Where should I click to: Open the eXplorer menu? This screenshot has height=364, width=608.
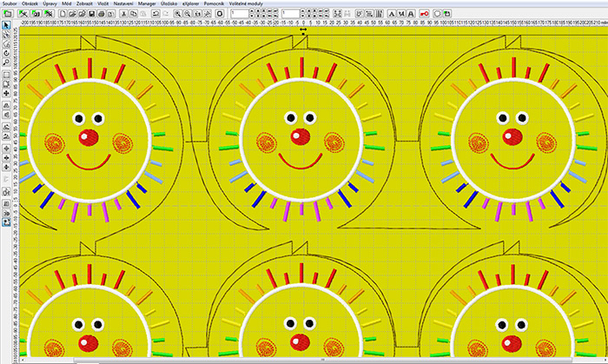tap(191, 3)
